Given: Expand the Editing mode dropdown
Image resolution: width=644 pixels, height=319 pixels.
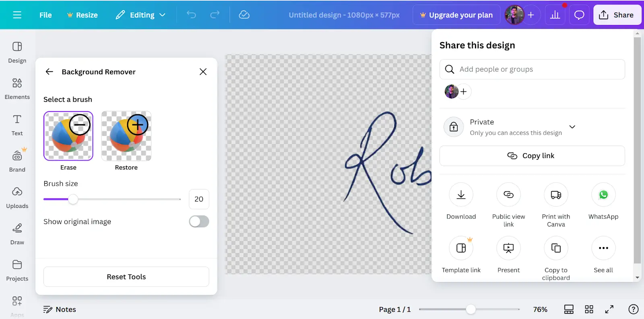Looking at the screenshot, I should pyautogui.click(x=140, y=15).
